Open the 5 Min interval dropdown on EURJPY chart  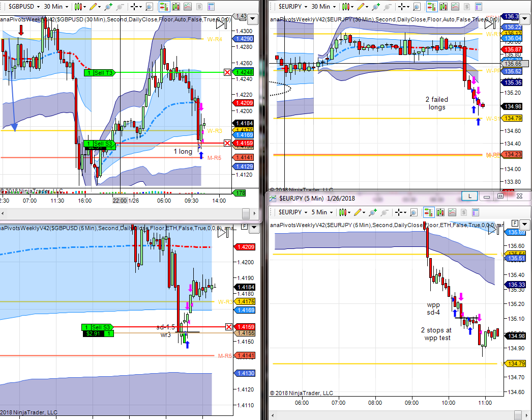pyautogui.click(x=322, y=213)
